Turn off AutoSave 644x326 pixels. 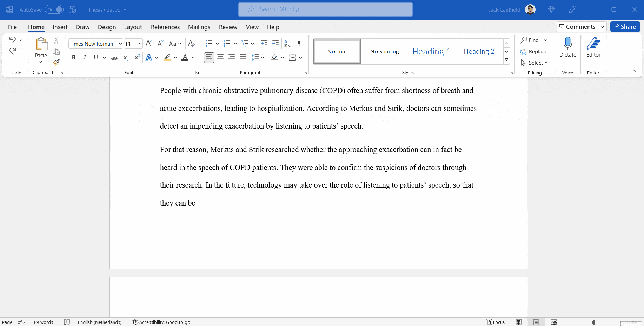coord(54,9)
